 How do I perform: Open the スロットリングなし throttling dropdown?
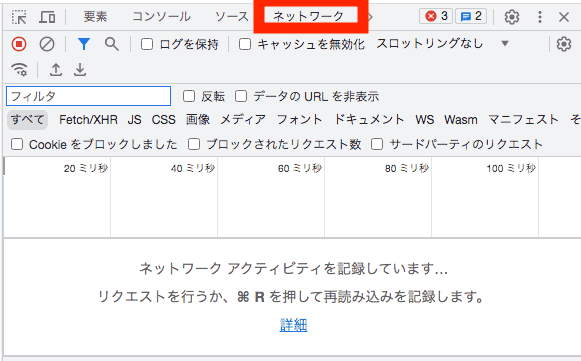point(442,44)
